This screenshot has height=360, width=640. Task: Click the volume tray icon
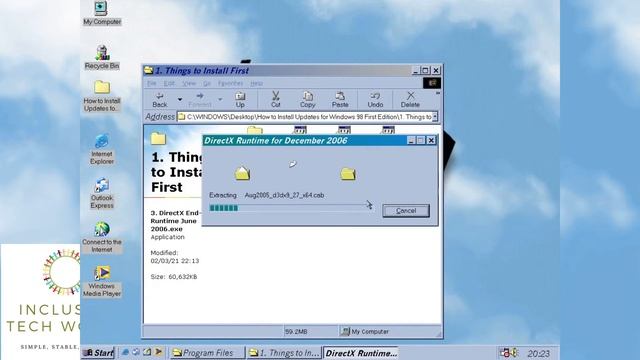tap(514, 352)
